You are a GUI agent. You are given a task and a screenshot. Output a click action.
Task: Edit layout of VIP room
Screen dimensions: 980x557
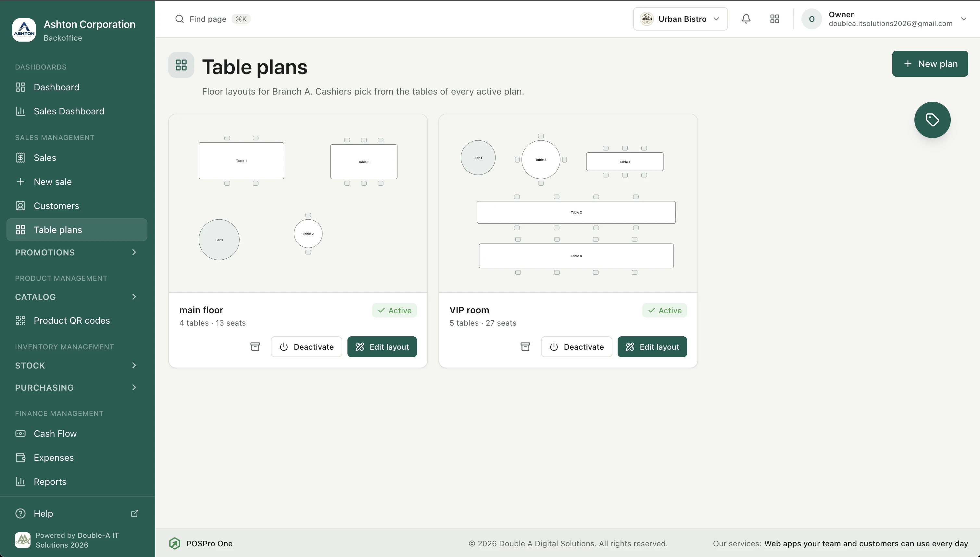click(x=652, y=347)
